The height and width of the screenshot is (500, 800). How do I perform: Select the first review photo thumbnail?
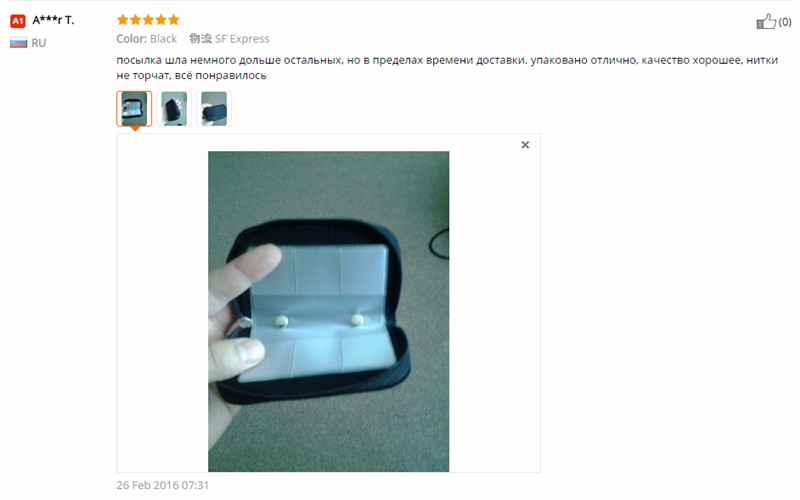[x=134, y=109]
